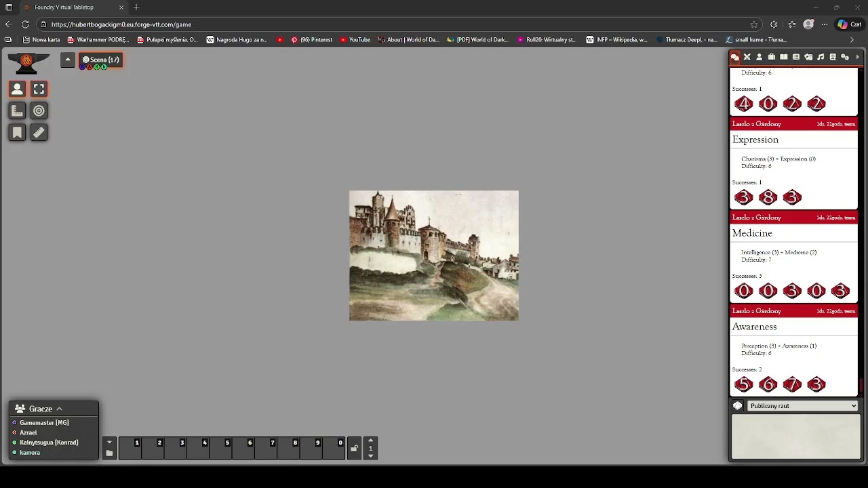868x488 pixels.
Task: Reload the browser page
Action: click(25, 24)
